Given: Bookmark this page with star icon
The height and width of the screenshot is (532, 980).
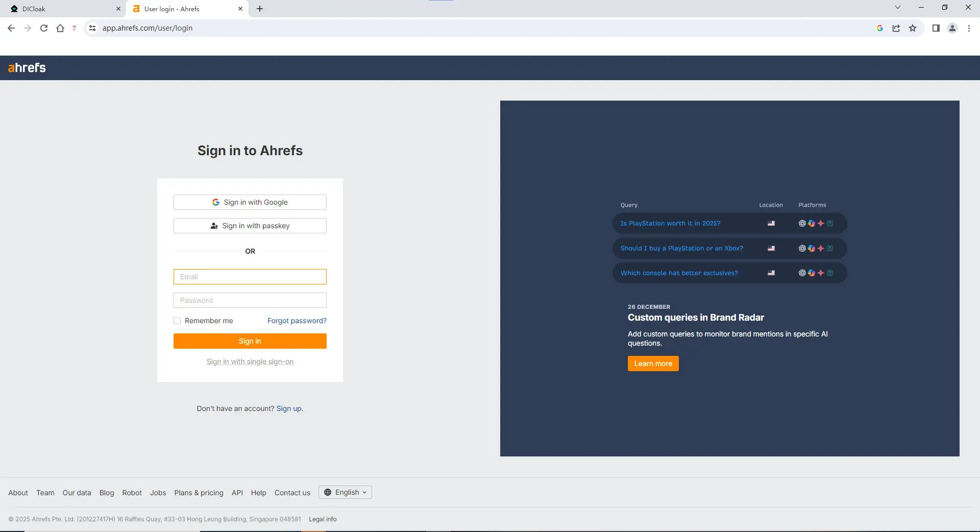Looking at the screenshot, I should (913, 28).
